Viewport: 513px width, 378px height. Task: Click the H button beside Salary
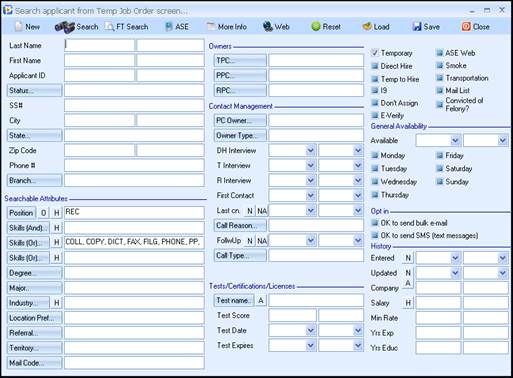[408, 303]
